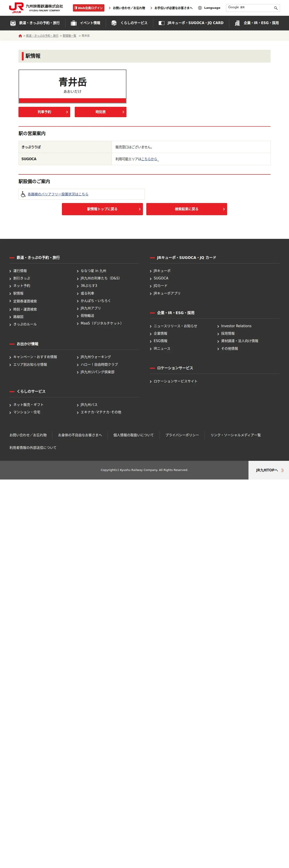This screenshot has width=289, height=868.
Task: Open footer 割引きっぷ link
Action: point(22,278)
